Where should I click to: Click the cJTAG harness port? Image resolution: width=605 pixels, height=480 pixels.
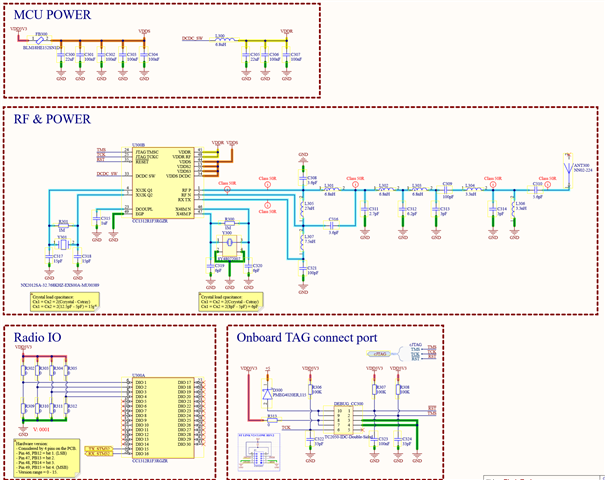(x=379, y=353)
